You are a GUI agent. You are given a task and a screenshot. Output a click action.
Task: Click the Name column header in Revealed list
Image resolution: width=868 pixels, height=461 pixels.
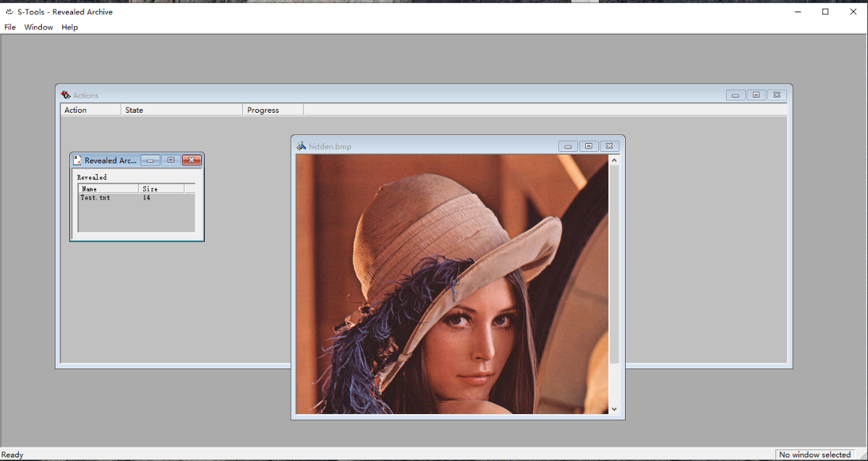(109, 189)
